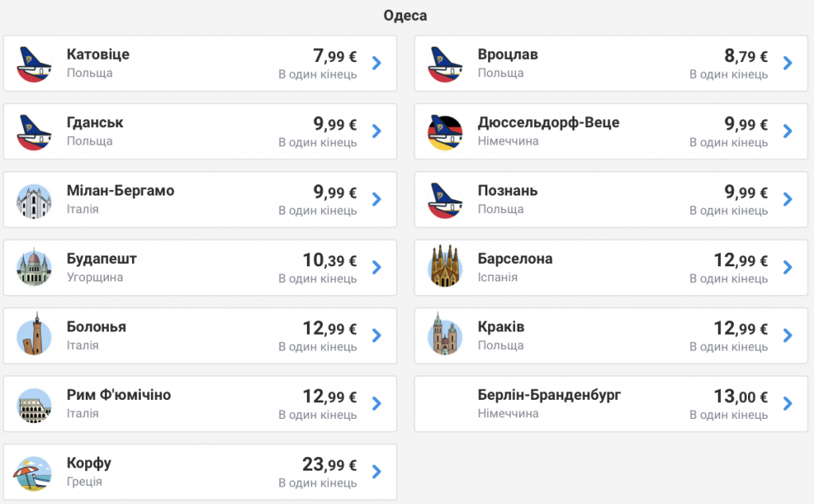Viewport: 814px width, 504px height.
Task: Click the Rome Colosseum icon
Action: click(34, 405)
